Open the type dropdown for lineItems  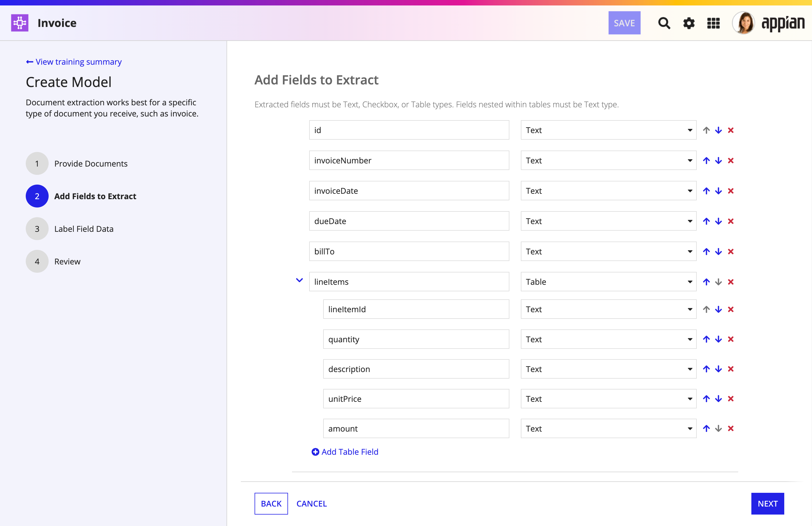point(608,282)
